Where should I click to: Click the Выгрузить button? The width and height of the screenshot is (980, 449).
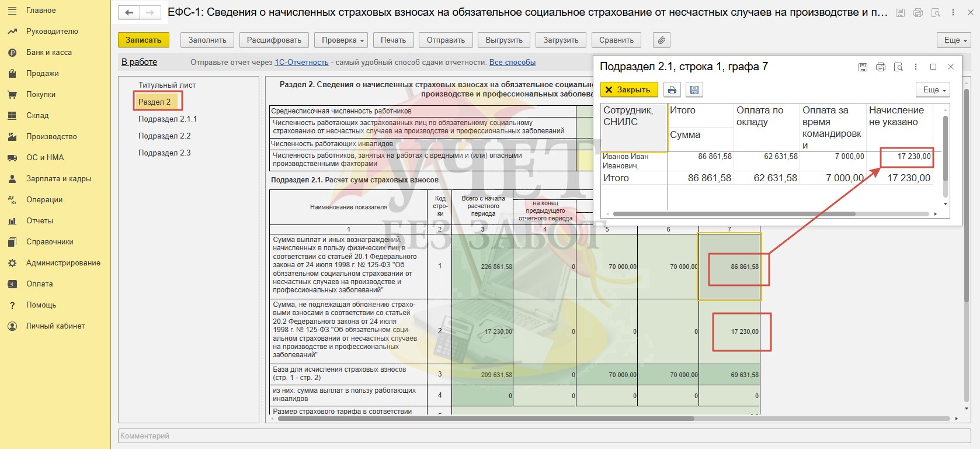pos(504,40)
